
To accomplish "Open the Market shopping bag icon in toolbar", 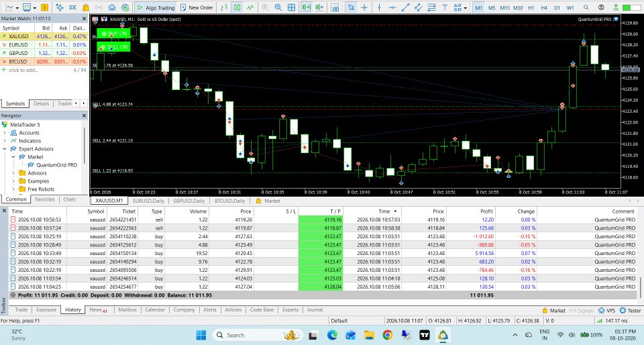I will click(x=86, y=7).
